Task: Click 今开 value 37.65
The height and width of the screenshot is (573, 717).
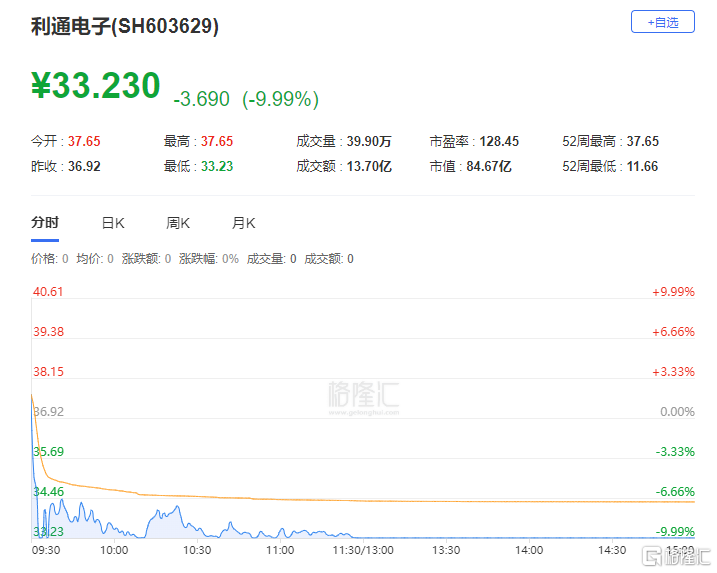Action: click(84, 141)
